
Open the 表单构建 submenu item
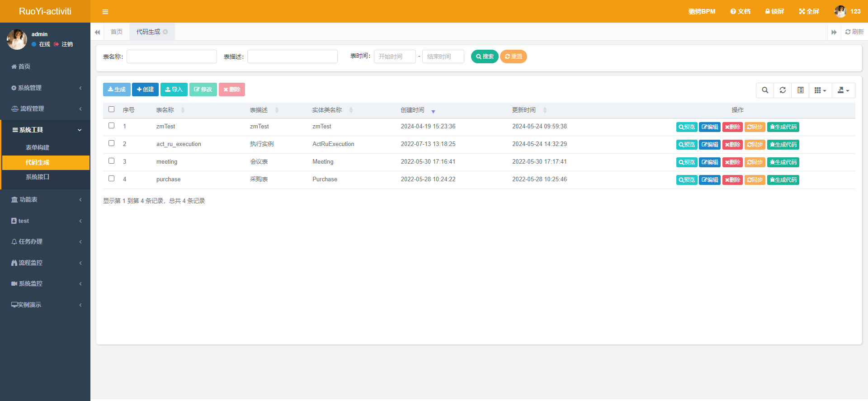click(46, 148)
